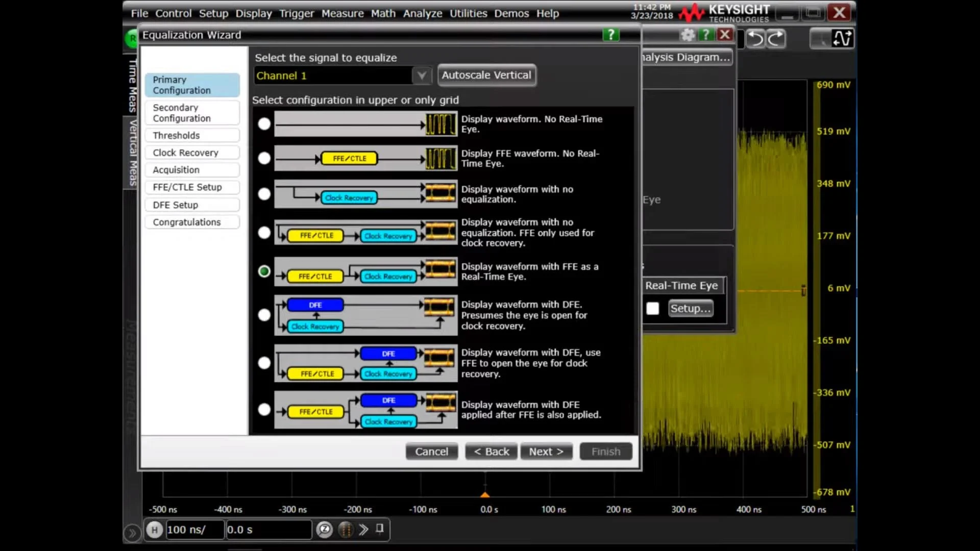Go to Primary Configuration wizard step

192,85
